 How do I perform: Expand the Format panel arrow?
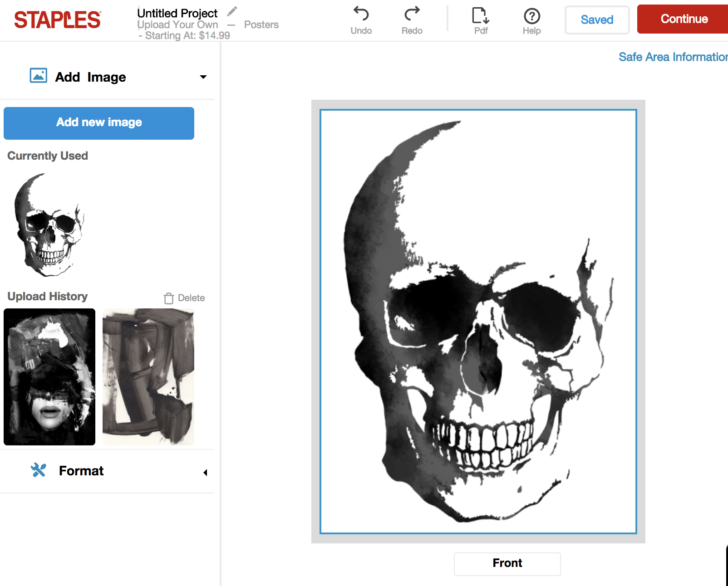pos(205,472)
